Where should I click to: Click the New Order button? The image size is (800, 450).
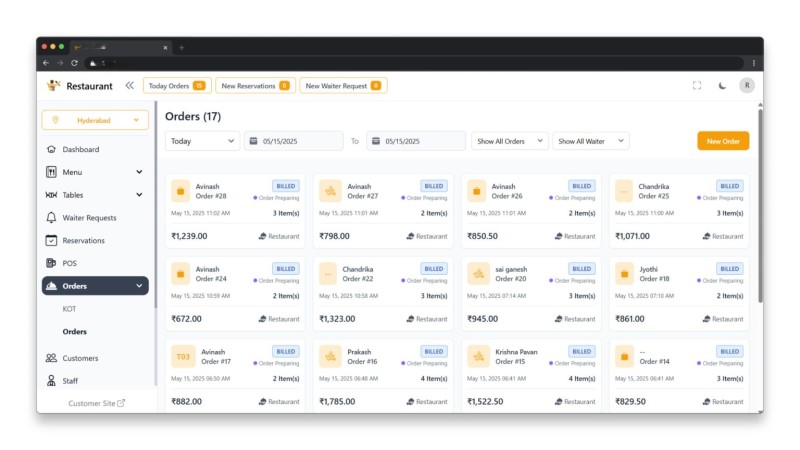coord(723,141)
